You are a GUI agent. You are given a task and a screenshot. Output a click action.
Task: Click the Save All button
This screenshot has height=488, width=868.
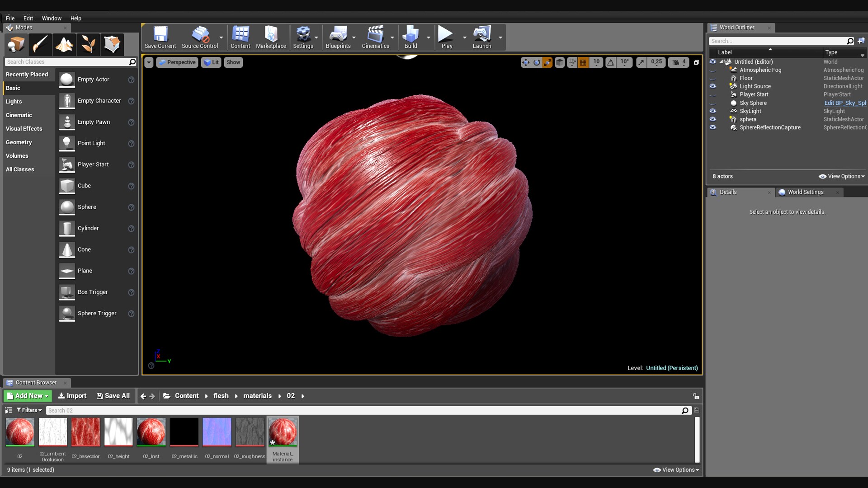point(113,395)
